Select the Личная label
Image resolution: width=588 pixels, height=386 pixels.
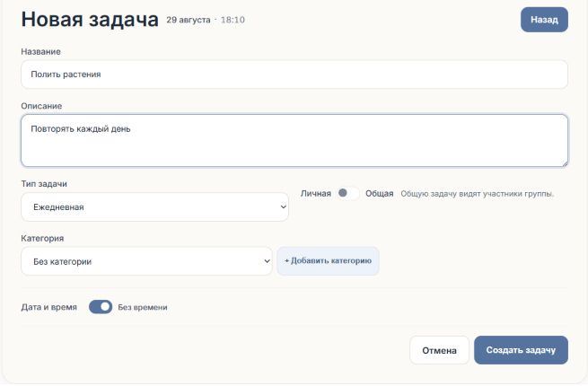coord(316,194)
